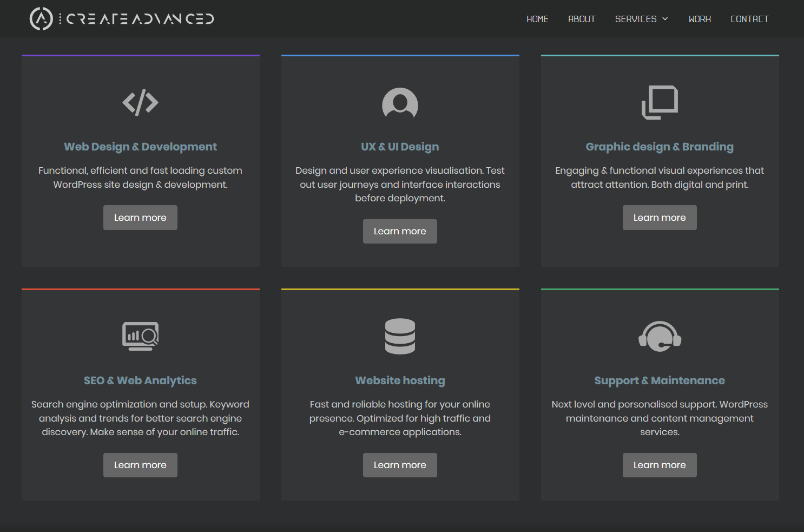
Task: Click the Website hosting heading link
Action: (x=400, y=380)
